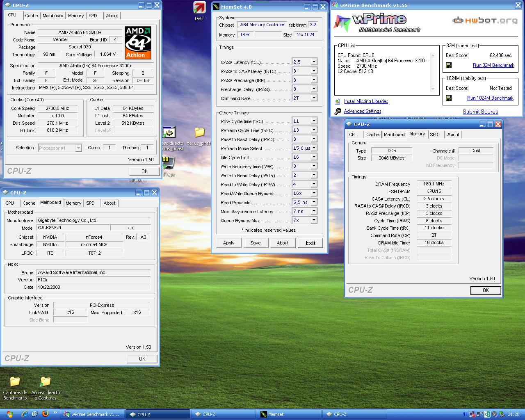Open the Command Rate dropdown
This screenshot has width=525, height=420.
(314, 98)
